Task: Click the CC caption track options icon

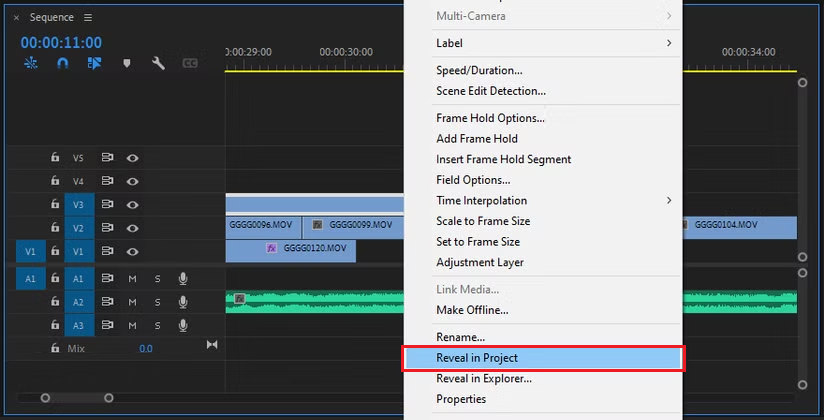Action: pyautogui.click(x=190, y=64)
